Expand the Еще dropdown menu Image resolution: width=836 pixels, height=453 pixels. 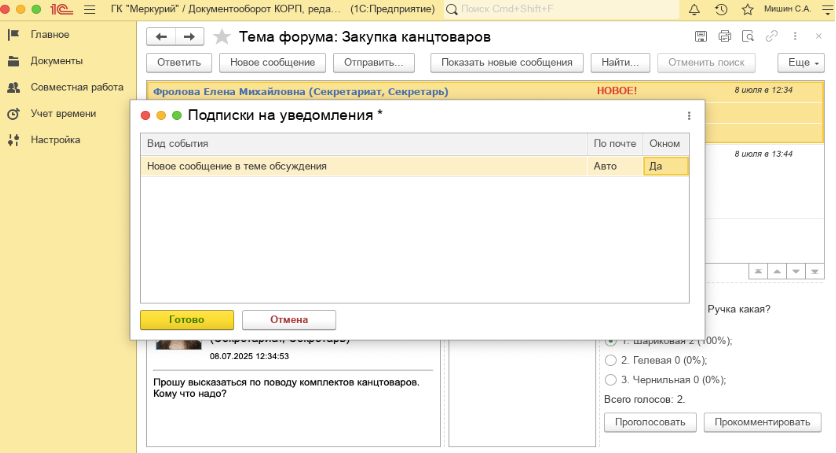click(x=801, y=62)
